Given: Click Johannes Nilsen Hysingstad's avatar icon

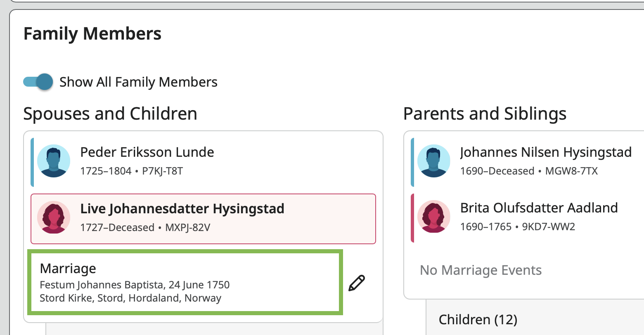Looking at the screenshot, I should (433, 161).
